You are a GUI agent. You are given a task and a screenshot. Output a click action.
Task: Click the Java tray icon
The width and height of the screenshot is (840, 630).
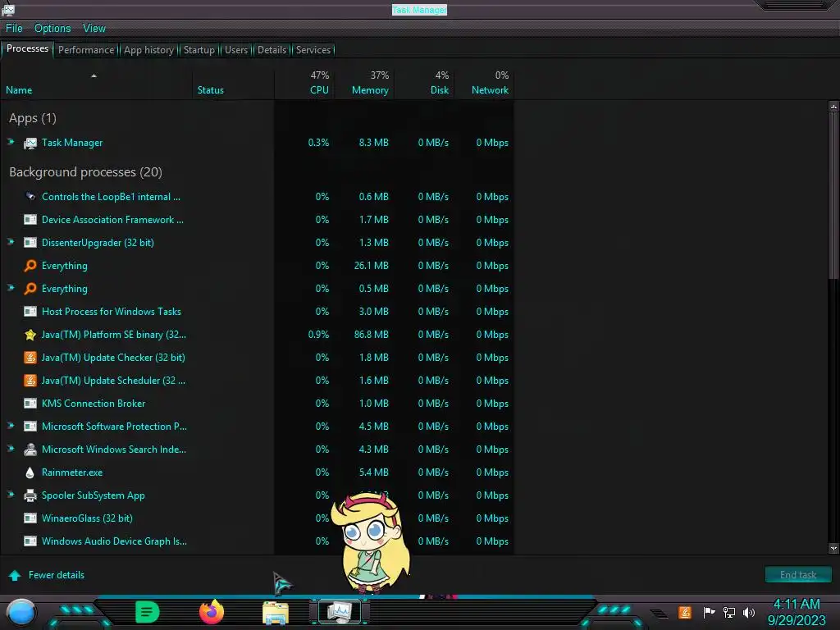[685, 612]
